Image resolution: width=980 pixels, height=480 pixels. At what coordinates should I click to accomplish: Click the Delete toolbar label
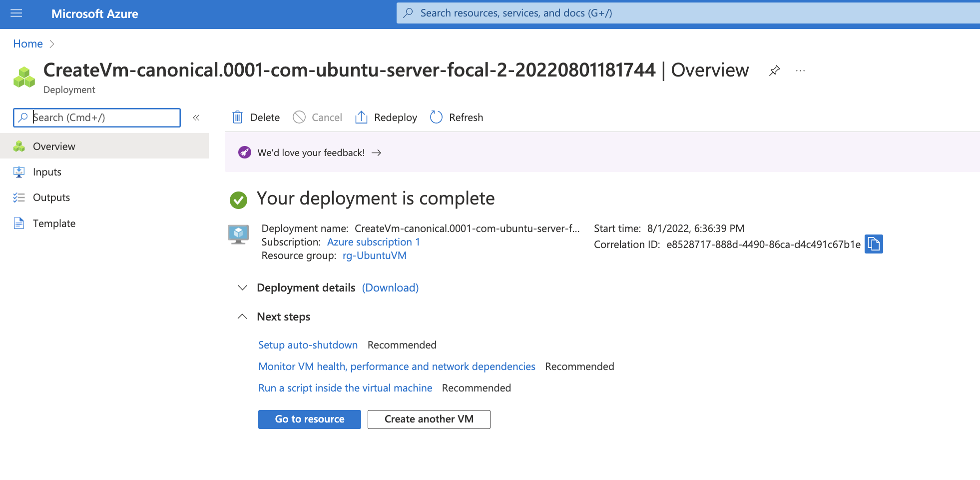pyautogui.click(x=265, y=117)
